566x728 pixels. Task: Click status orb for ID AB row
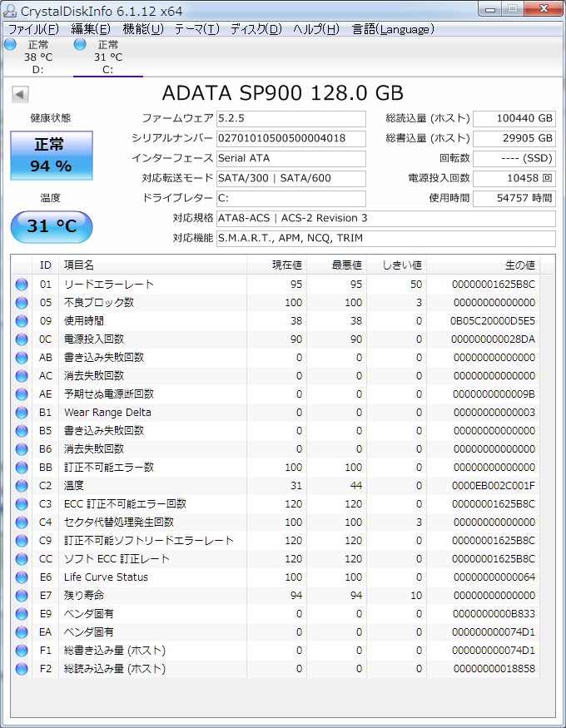[22, 358]
